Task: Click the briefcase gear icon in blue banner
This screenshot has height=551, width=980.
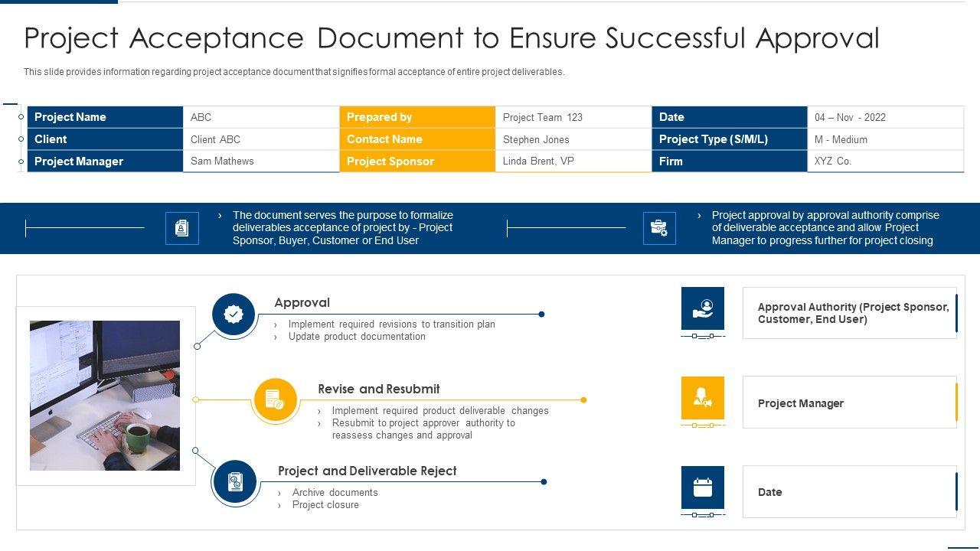Action: point(659,228)
